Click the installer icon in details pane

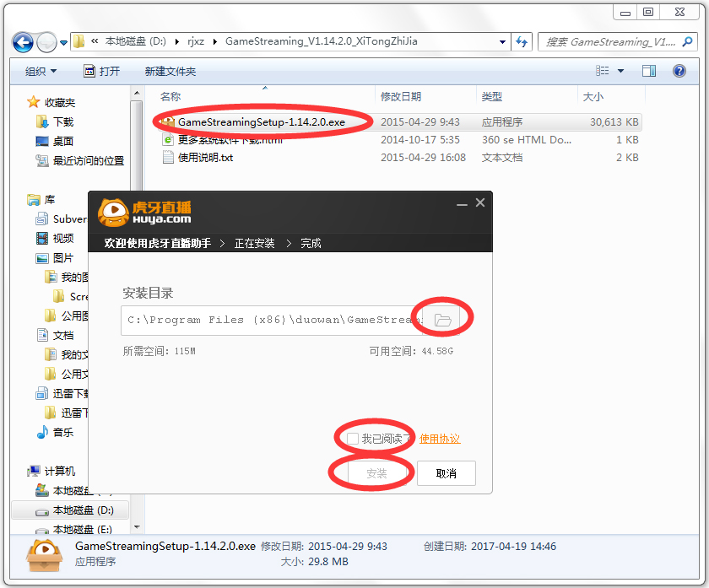pos(44,555)
